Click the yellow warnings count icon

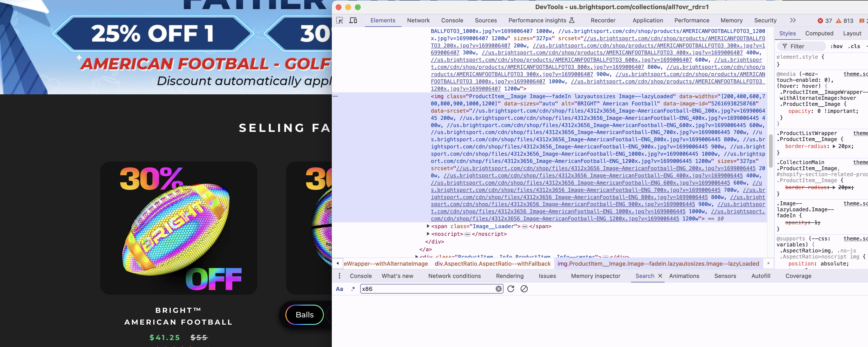(x=838, y=20)
